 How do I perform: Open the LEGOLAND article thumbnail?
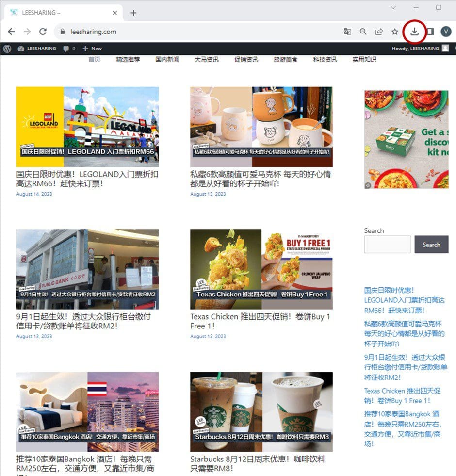pos(87,127)
